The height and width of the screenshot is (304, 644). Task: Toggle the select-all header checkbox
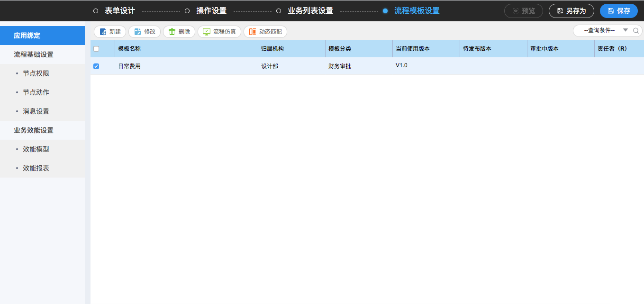click(96, 49)
